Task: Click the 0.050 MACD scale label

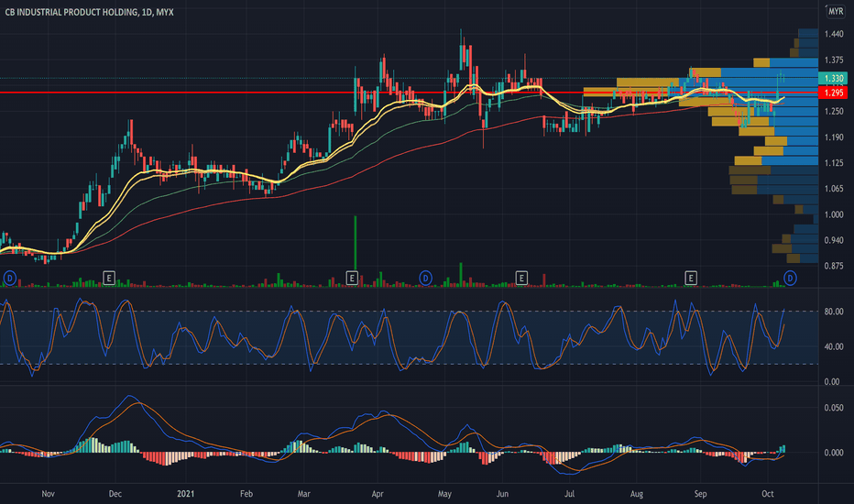Action: point(834,408)
